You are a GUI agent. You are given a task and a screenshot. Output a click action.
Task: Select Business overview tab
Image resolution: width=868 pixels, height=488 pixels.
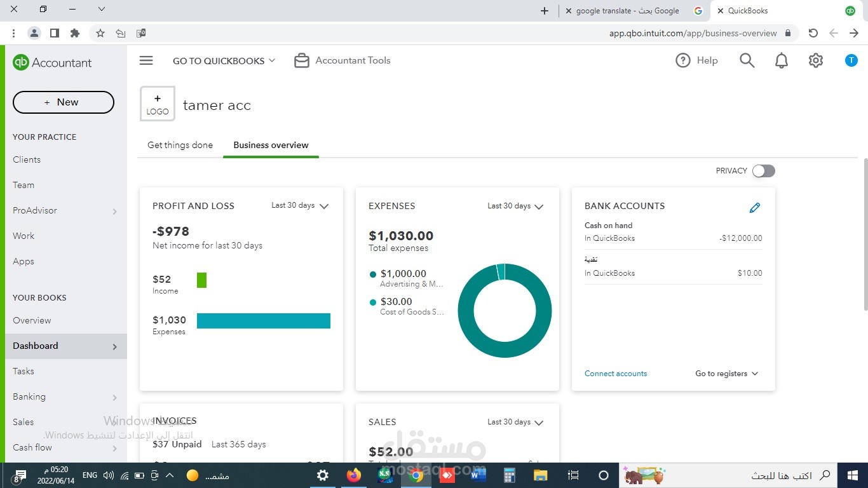pos(271,145)
